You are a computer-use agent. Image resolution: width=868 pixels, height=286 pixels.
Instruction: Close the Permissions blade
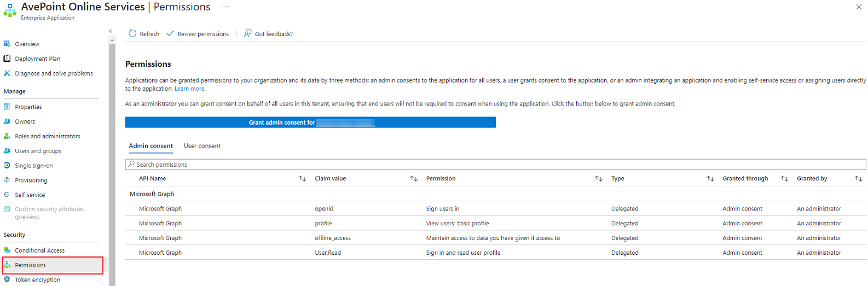(859, 7)
